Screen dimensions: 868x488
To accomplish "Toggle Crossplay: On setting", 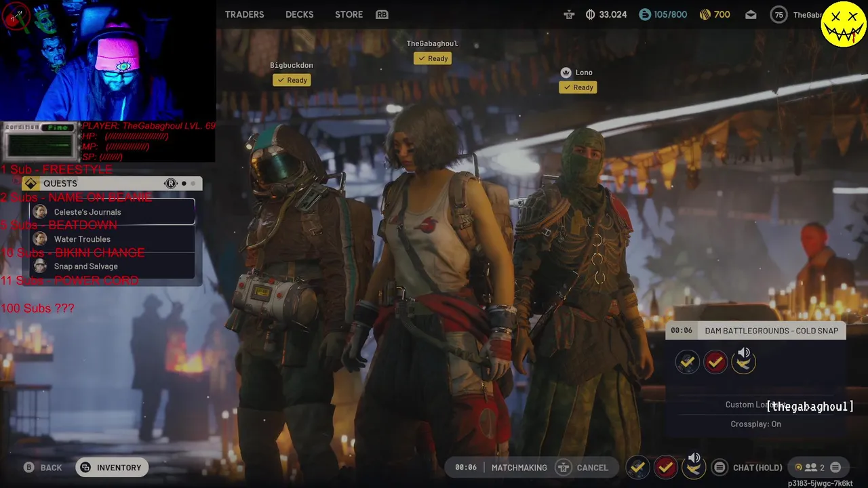I will 755,424.
